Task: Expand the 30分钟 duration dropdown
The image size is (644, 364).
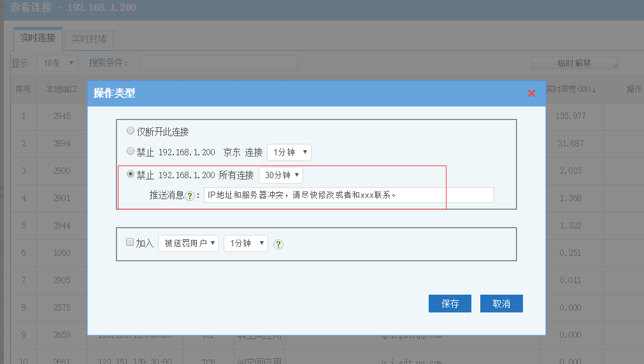Action: pos(280,175)
